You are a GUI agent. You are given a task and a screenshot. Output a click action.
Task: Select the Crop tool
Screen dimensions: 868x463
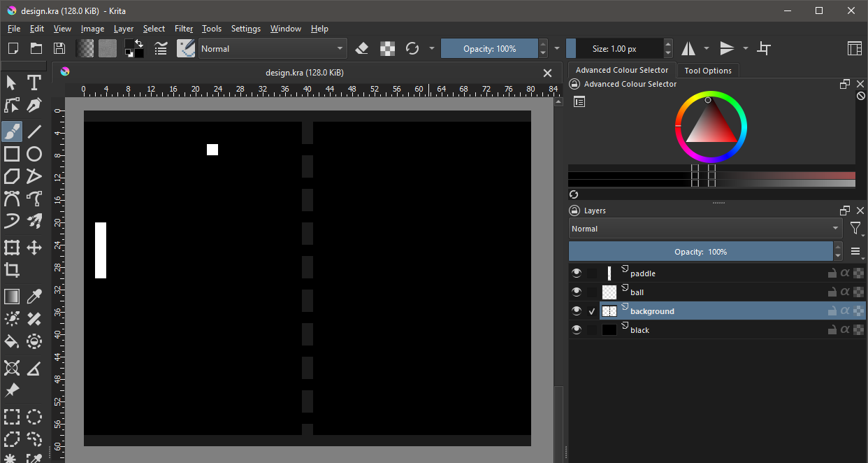[x=12, y=270]
